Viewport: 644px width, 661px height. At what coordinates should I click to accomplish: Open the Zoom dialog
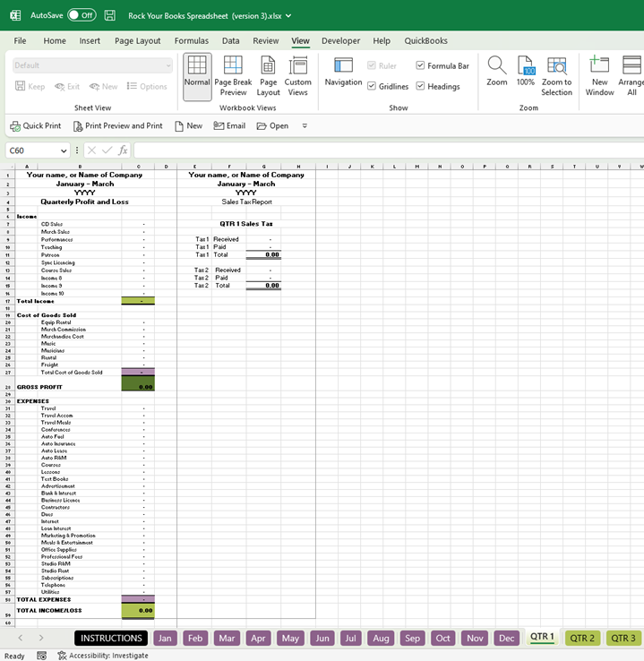(496, 72)
